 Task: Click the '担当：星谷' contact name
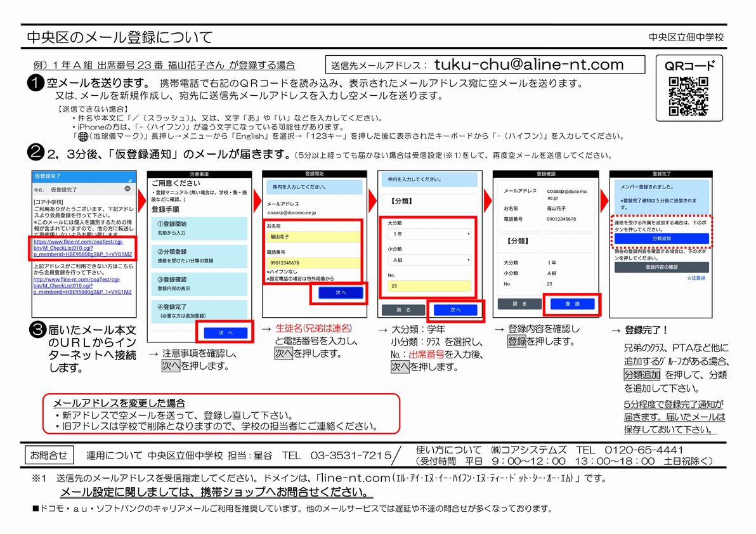click(x=250, y=455)
